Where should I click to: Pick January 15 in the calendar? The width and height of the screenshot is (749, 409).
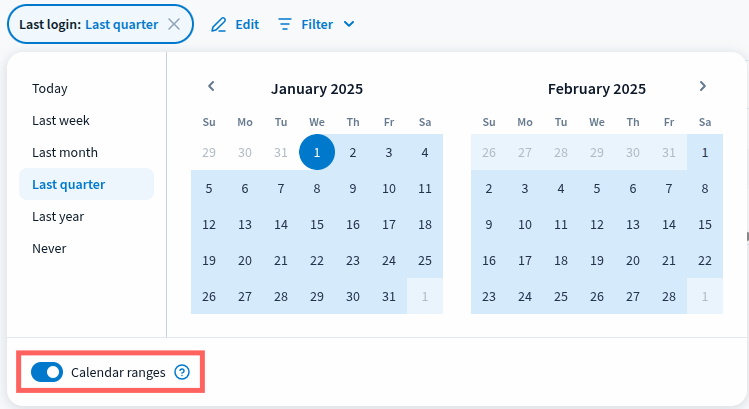(317, 224)
